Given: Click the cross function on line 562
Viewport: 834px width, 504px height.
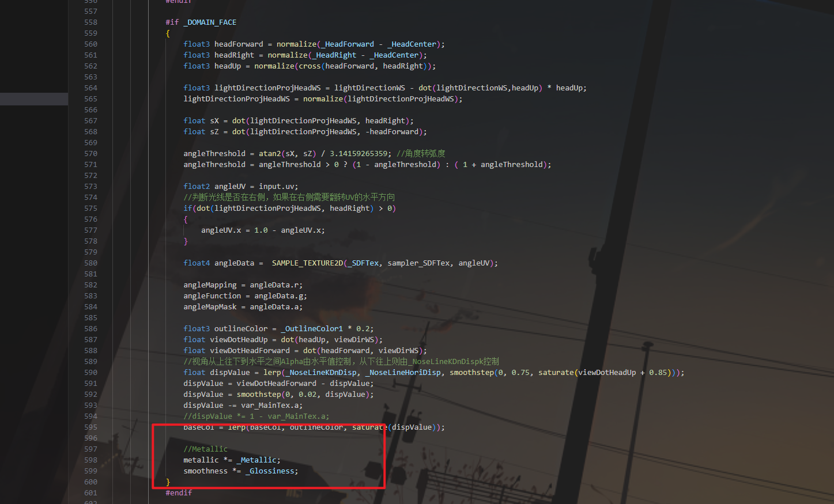Looking at the screenshot, I should (310, 66).
